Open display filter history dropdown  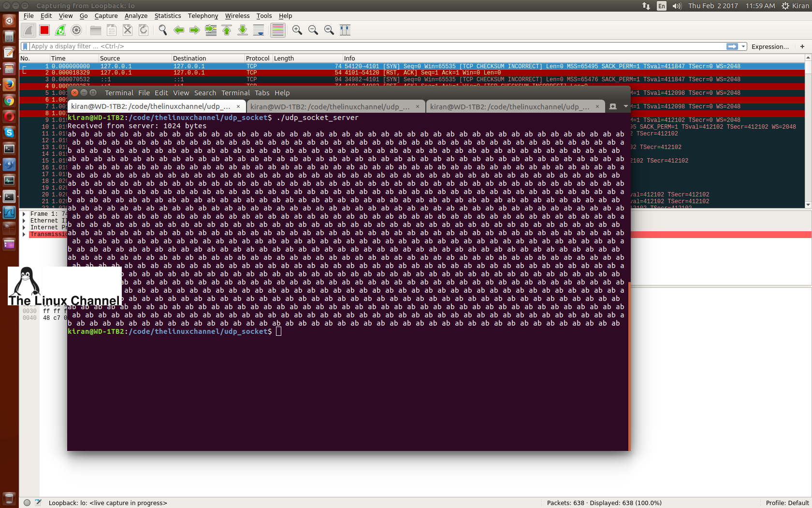pos(743,46)
